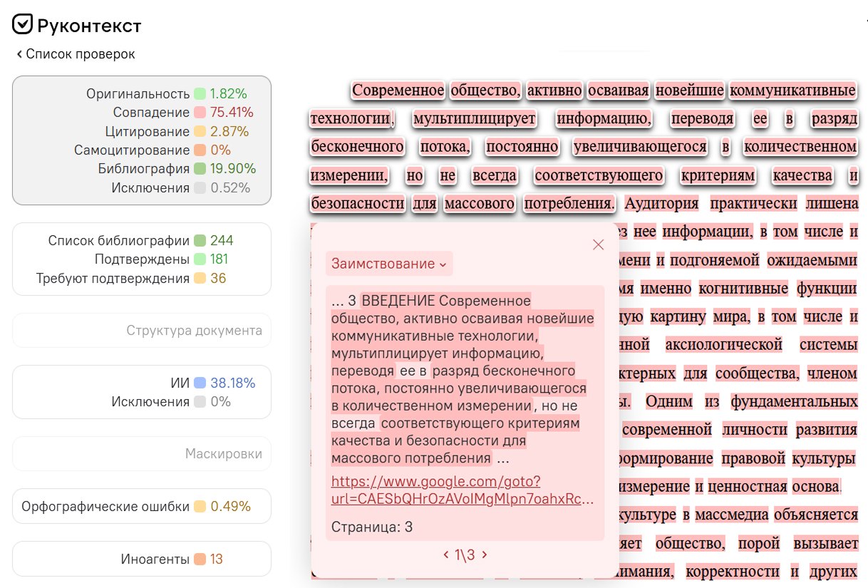Show Подтверждены sources count 181

161,259
